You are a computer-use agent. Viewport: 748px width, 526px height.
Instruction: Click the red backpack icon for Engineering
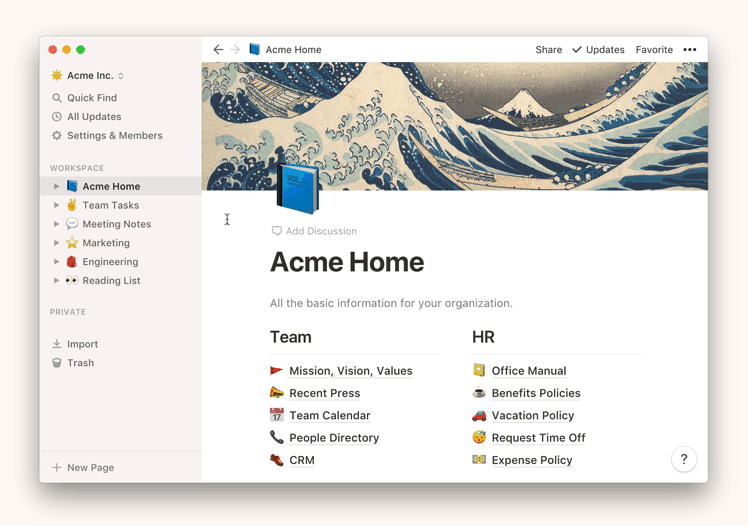coord(72,261)
